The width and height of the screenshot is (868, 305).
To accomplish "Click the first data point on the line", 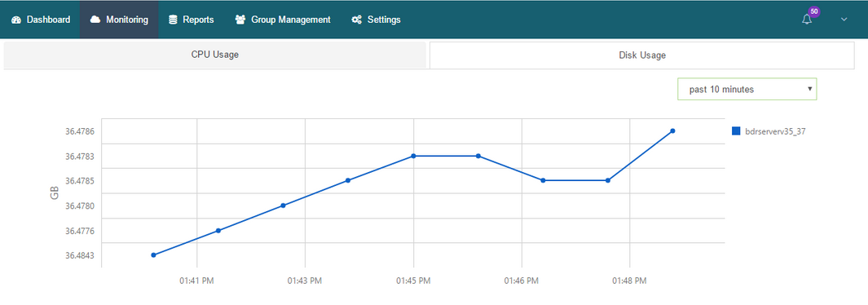I will pos(153,255).
